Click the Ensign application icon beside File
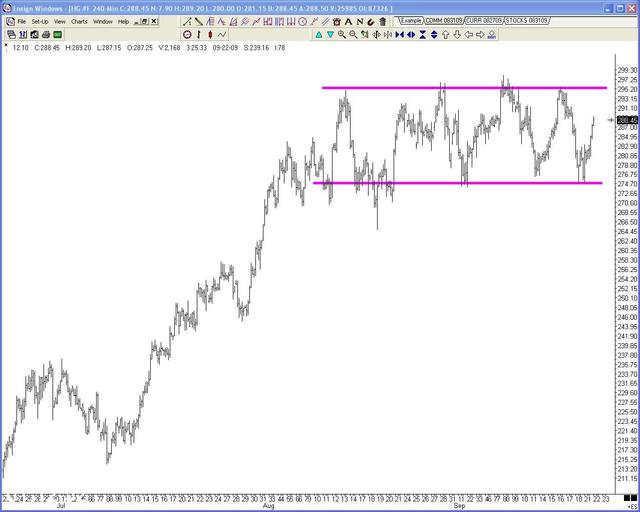The image size is (640, 512). [10, 22]
